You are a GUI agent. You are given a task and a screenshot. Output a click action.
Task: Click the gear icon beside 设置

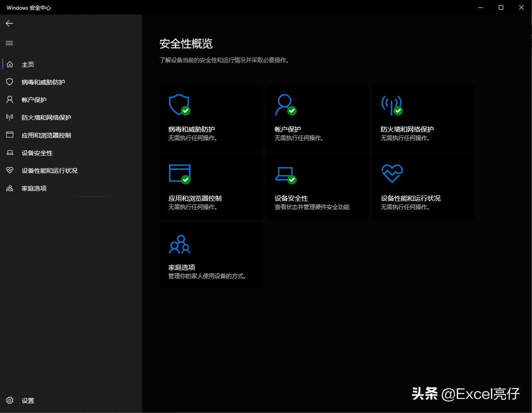tap(10, 401)
